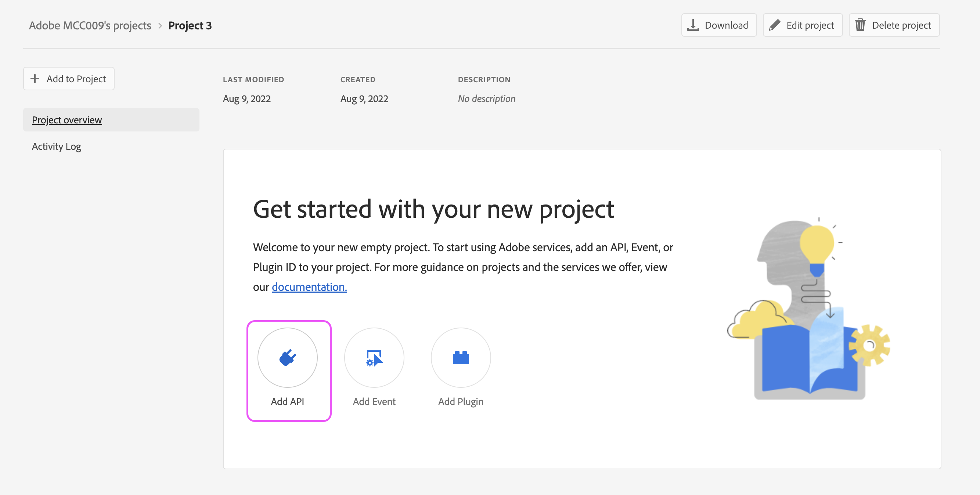
Task: Click the Add Plugin text label
Action: tap(460, 401)
